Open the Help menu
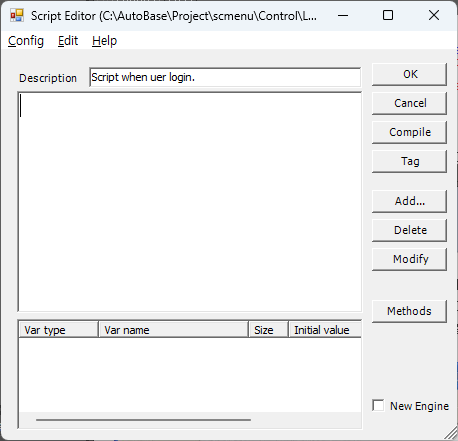 click(x=104, y=41)
